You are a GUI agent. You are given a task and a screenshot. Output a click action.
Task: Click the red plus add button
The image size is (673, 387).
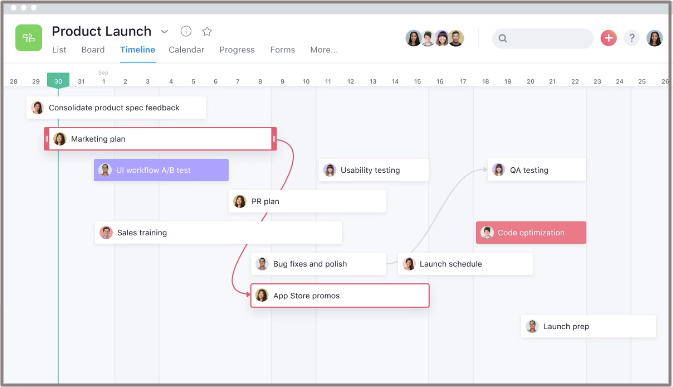(x=608, y=38)
